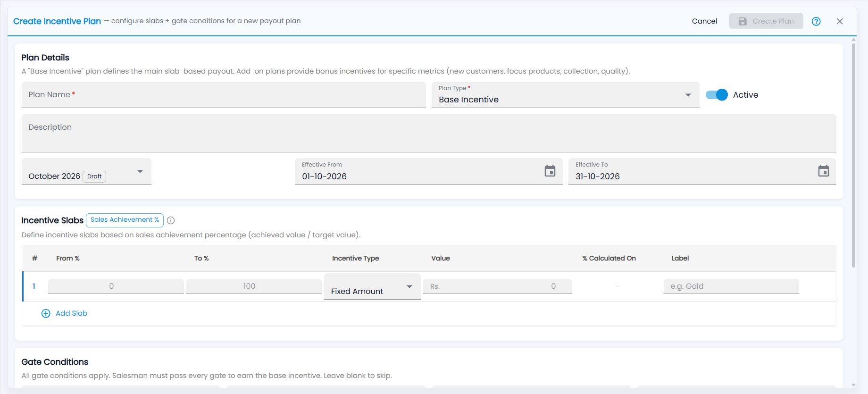Click the Add Slab plus icon
Image resolution: width=868 pixels, height=394 pixels.
point(46,313)
